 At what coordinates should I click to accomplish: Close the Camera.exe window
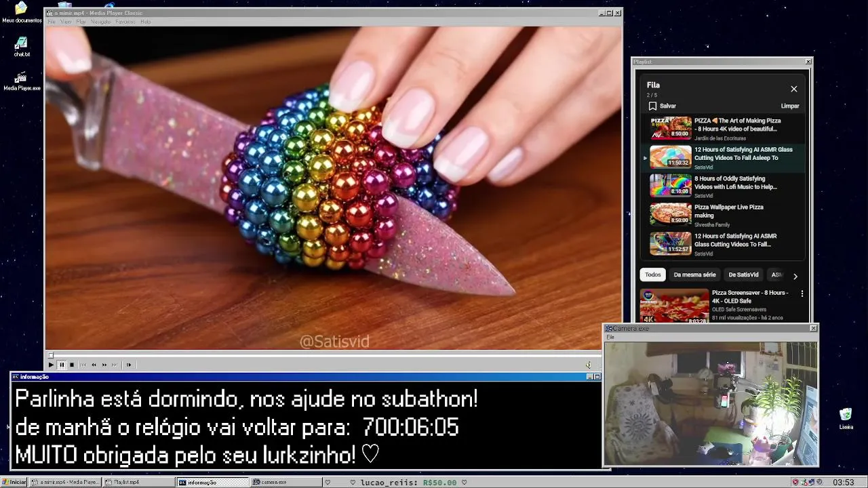click(x=813, y=328)
